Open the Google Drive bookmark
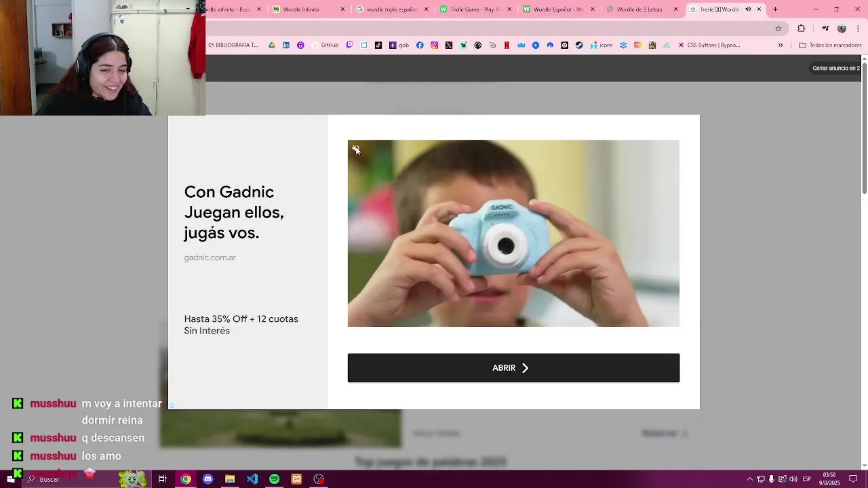The image size is (868, 488). point(272,45)
